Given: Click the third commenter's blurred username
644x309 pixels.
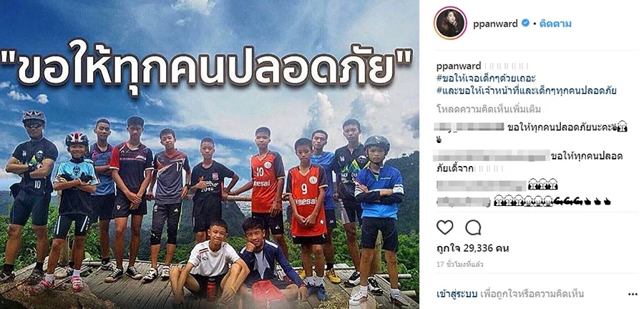Looking at the screenshot, I should [481, 185].
